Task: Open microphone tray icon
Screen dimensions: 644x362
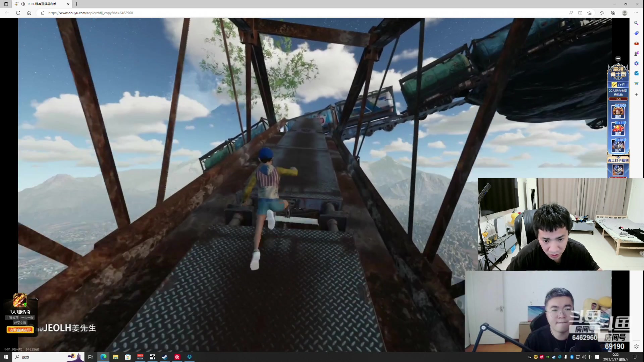Action: point(566,357)
